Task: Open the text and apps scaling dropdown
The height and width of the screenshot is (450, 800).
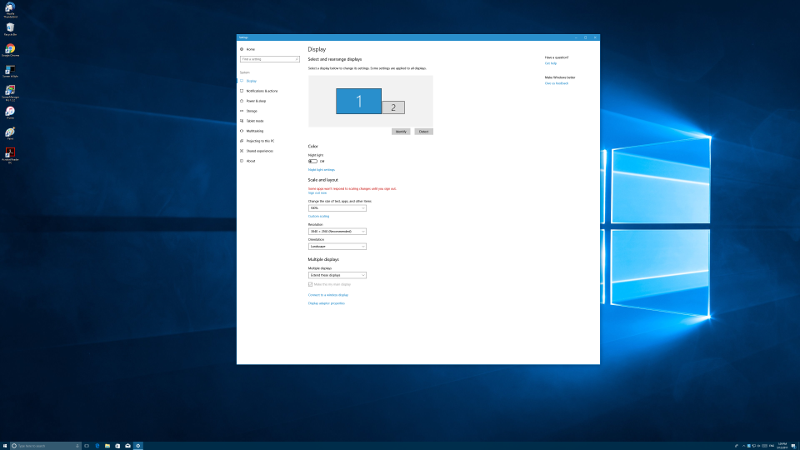Action: [x=337, y=208]
